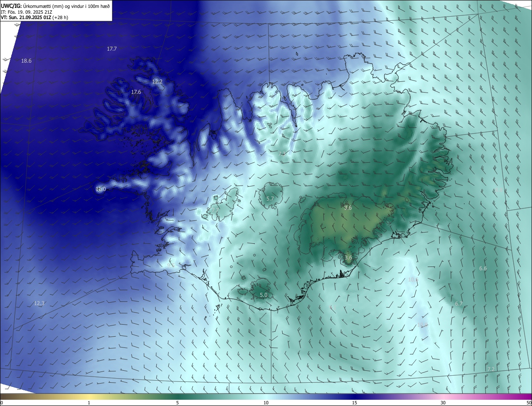Click the color bar tick label 30
Screen dimensions: 532x406
pos(443,403)
